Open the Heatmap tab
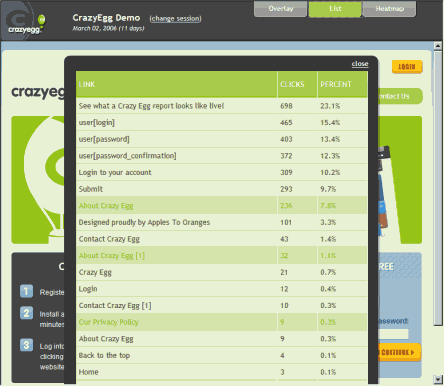Screen dimensions: 444x386 pos(389,9)
